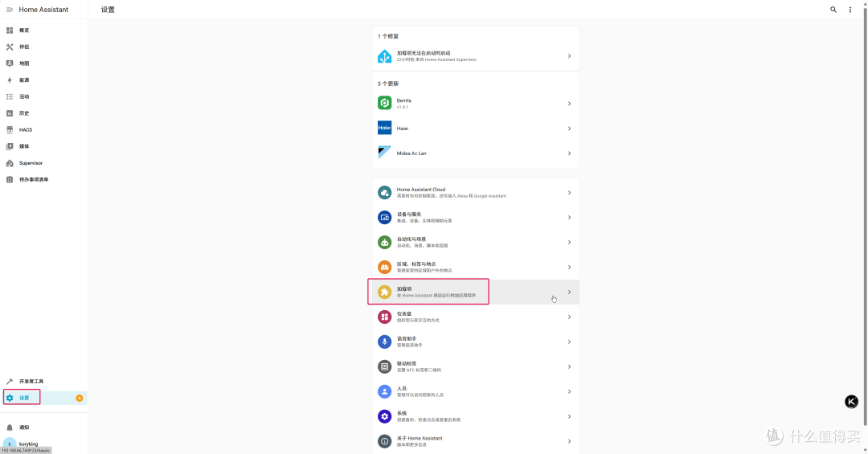Expand the Haier update chevron
The image size is (868, 454).
click(569, 129)
